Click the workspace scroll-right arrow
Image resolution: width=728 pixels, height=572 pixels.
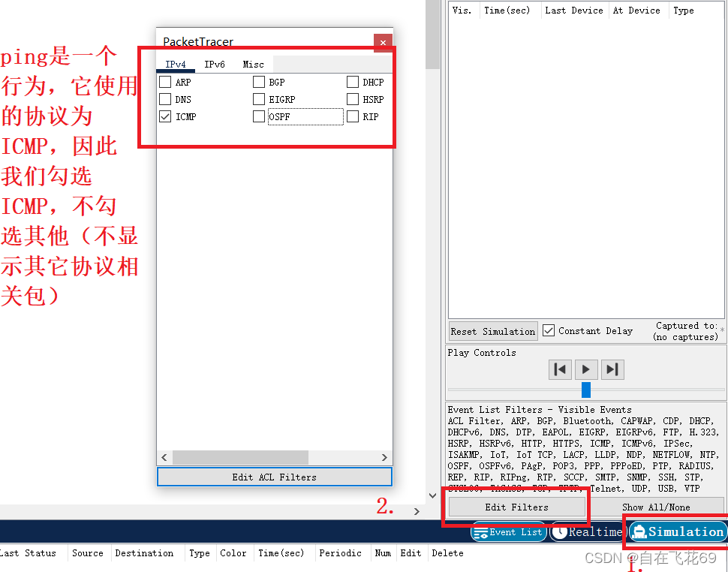tap(417, 511)
